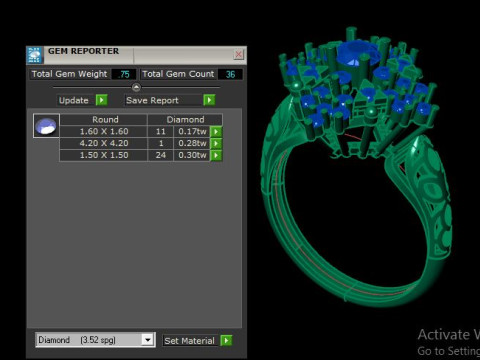Click green arrow for 1.50 X 1.50 row
This screenshot has height=360, width=480.
216,155
